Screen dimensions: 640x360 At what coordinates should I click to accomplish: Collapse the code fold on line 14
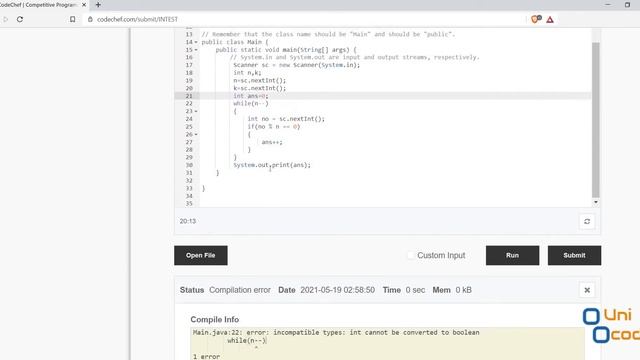point(196,42)
